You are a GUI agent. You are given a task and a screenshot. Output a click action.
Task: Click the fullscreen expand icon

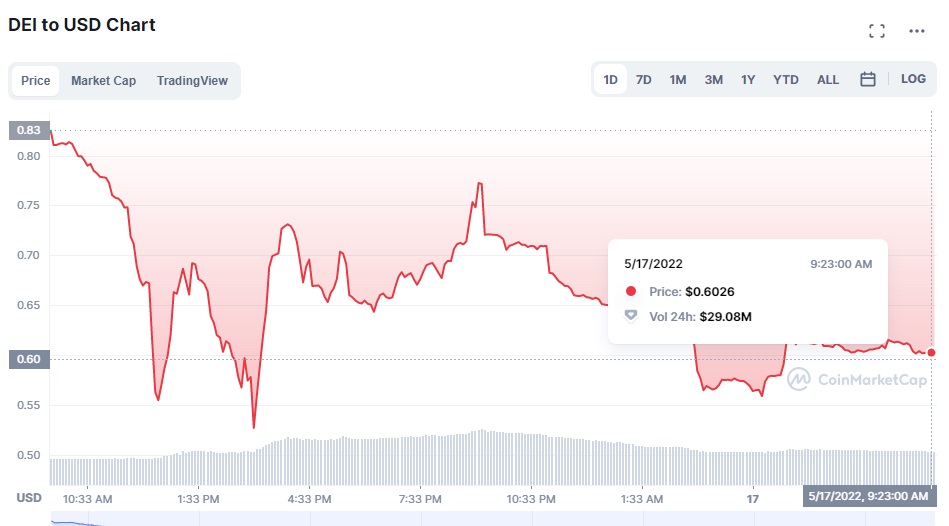[877, 31]
